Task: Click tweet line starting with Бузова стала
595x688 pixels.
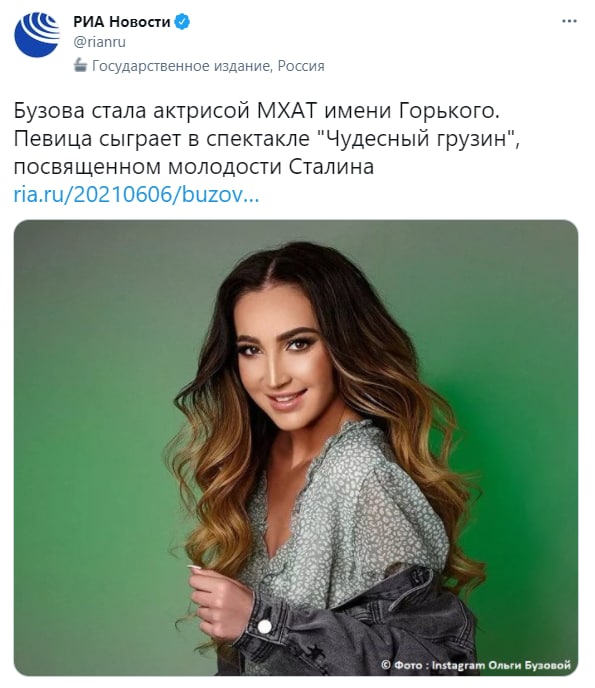Action: tap(257, 111)
